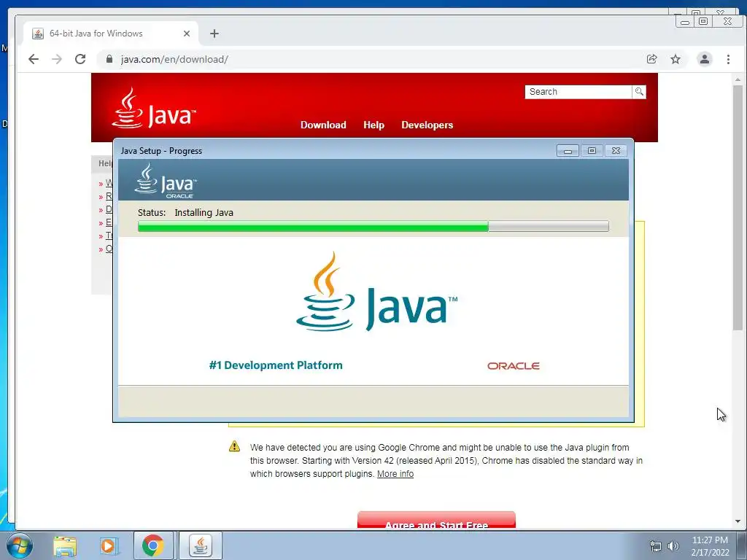This screenshot has height=560, width=747.
Task: Open the Windows Start menu
Action: pos(20,545)
